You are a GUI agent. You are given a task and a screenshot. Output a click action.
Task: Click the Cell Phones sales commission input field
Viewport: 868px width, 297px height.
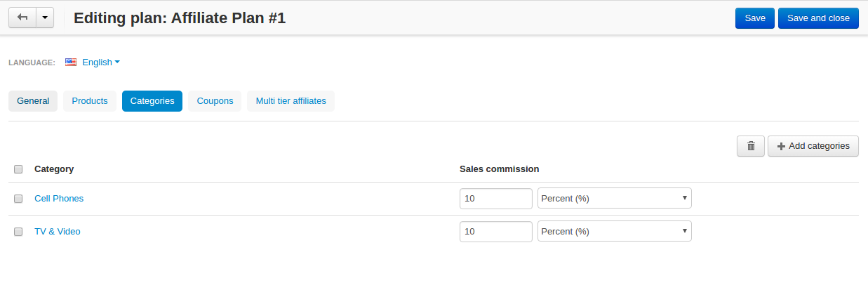496,199
